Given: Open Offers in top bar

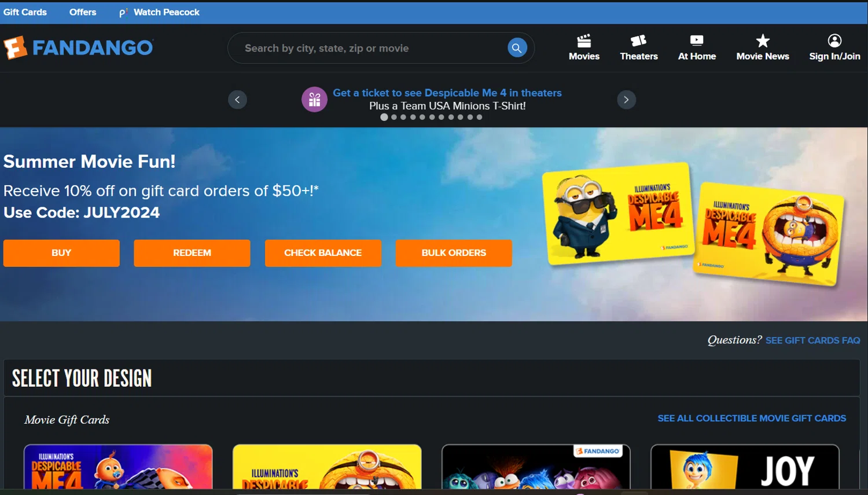Looking at the screenshot, I should (x=83, y=12).
